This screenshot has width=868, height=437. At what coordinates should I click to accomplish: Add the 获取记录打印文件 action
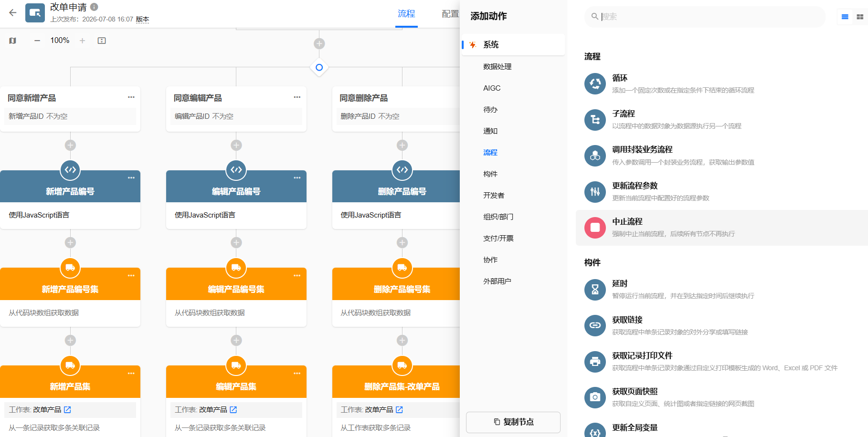pos(721,362)
